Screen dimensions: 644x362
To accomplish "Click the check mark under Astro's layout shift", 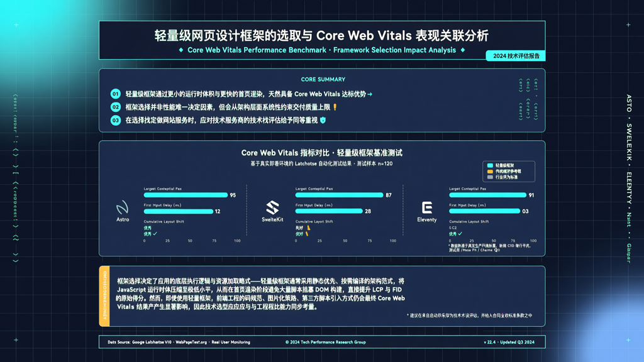I will pyautogui.click(x=155, y=234).
